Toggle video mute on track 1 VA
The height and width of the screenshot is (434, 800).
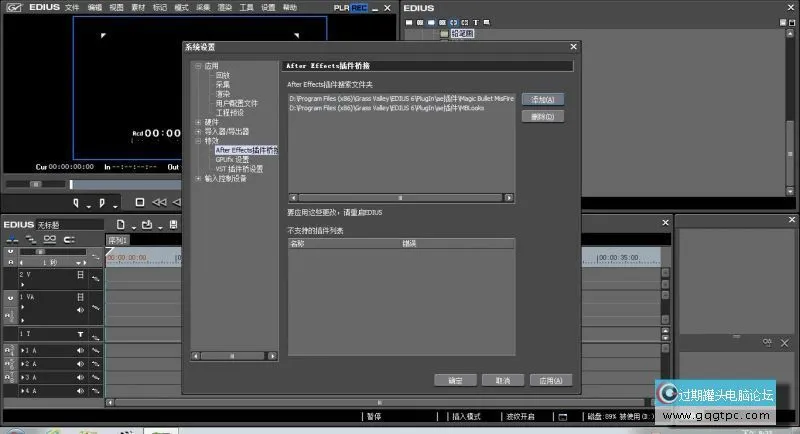coord(80,297)
